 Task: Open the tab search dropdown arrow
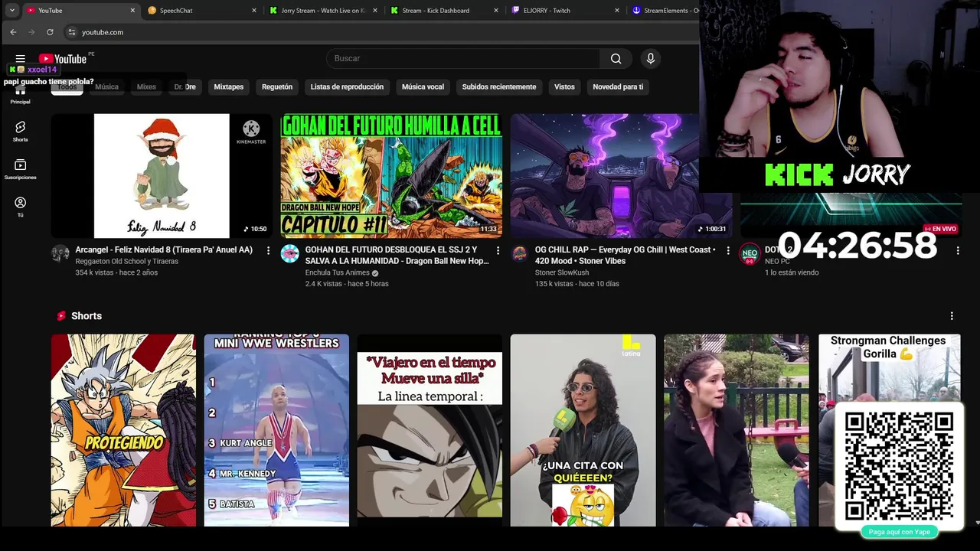point(11,11)
